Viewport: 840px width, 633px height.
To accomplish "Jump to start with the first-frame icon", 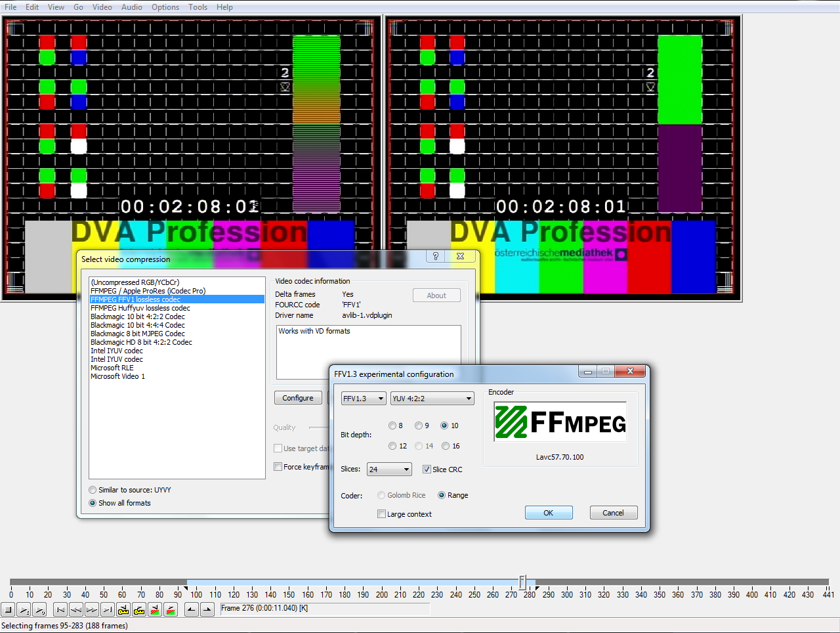I will [60, 610].
